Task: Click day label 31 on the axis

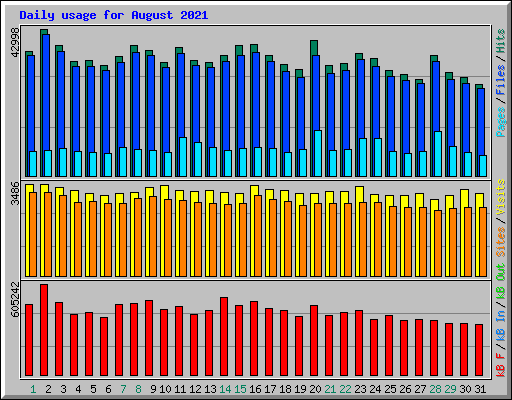Action: 480,389
